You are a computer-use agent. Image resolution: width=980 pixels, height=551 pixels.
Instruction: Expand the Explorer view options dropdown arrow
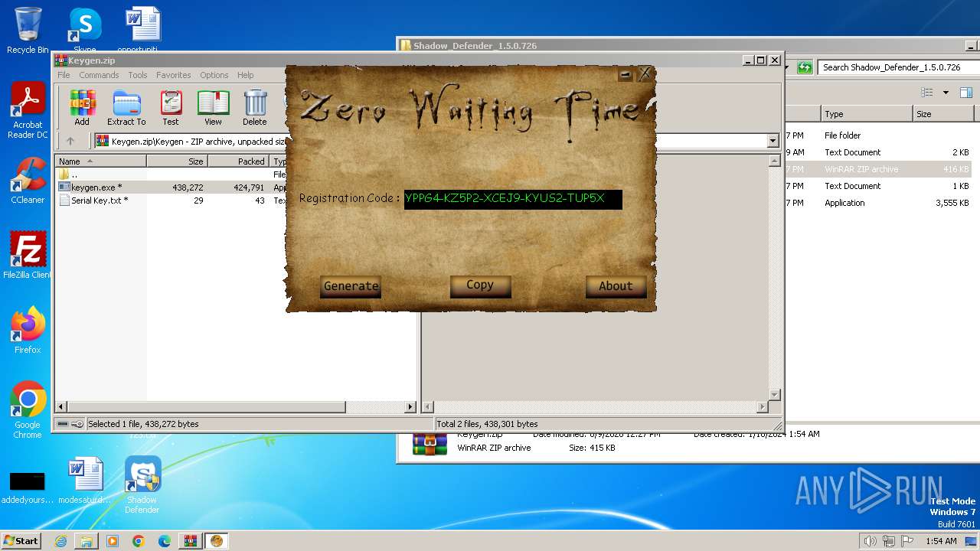[x=946, y=93]
